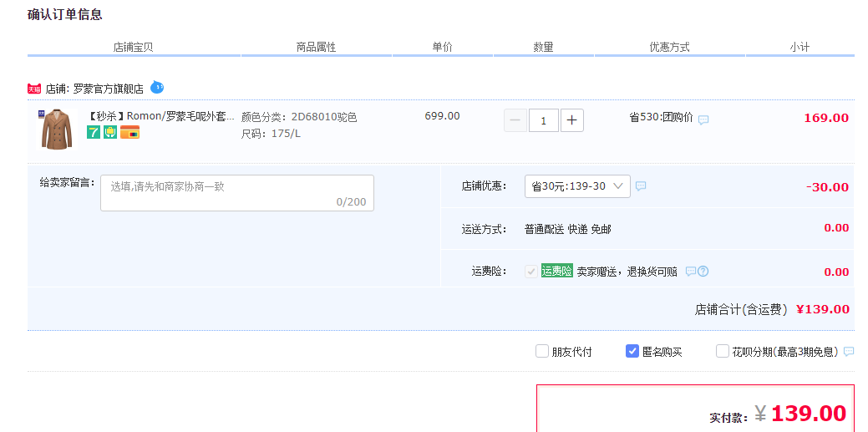Open info bubble beside 花呗分期
Image resolution: width=868 pixels, height=432 pixels.
[848, 352]
